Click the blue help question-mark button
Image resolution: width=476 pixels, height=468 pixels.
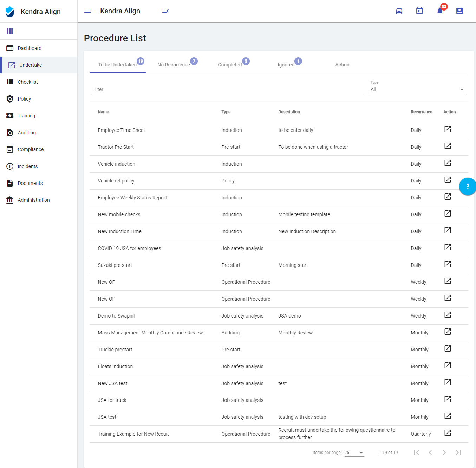[x=467, y=186]
